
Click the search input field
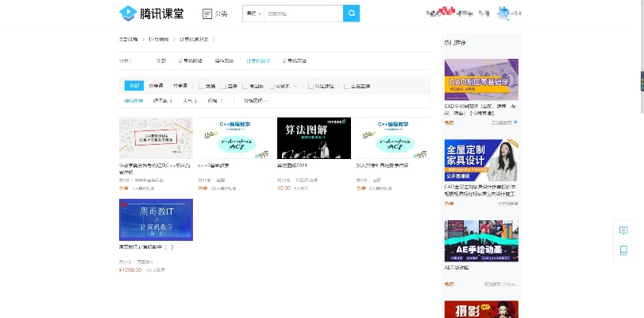[x=303, y=14]
